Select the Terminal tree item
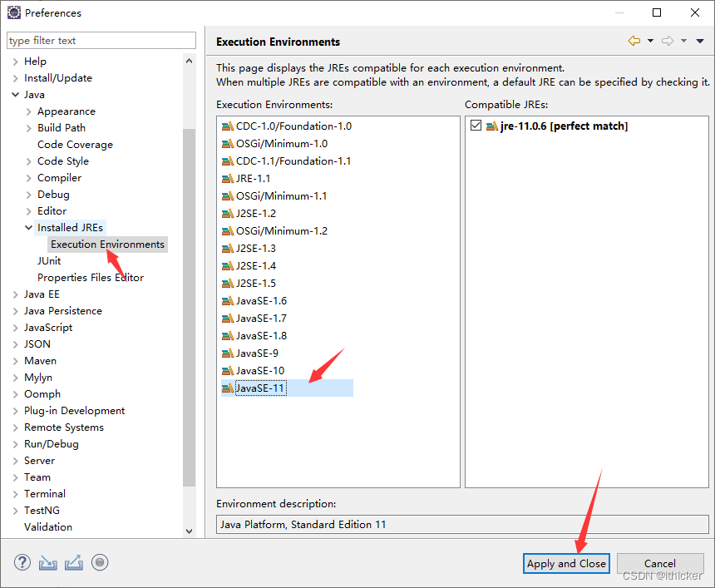715x588 pixels. pyautogui.click(x=45, y=493)
